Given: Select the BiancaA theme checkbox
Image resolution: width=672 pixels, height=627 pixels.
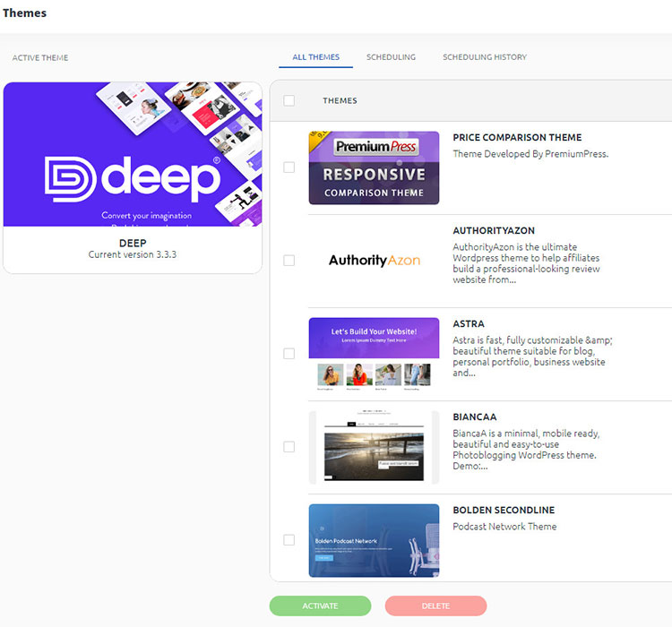Looking at the screenshot, I should pos(289,447).
